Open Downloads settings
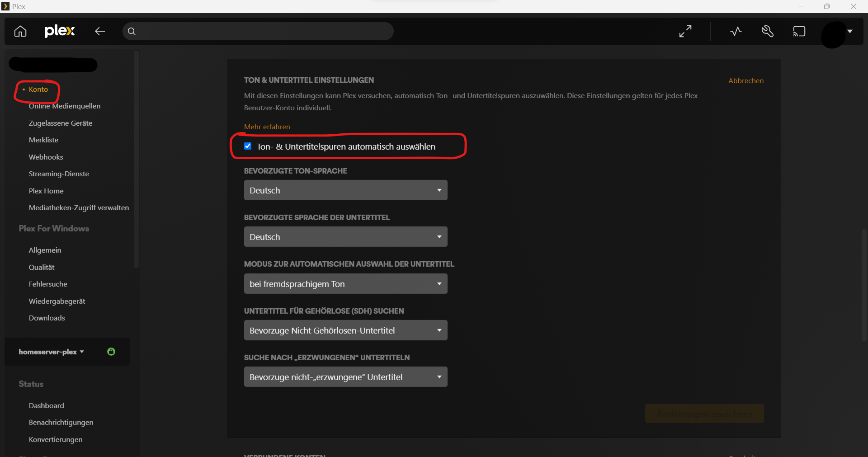Screen dimensions: 868x457 click(x=47, y=318)
